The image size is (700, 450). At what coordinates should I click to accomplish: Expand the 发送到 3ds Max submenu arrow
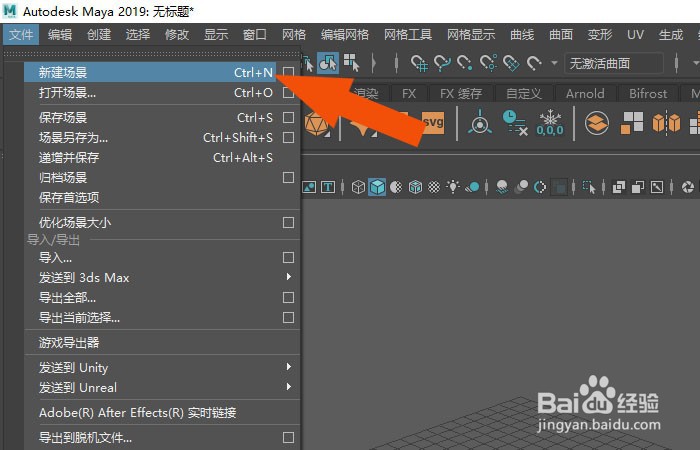288,277
